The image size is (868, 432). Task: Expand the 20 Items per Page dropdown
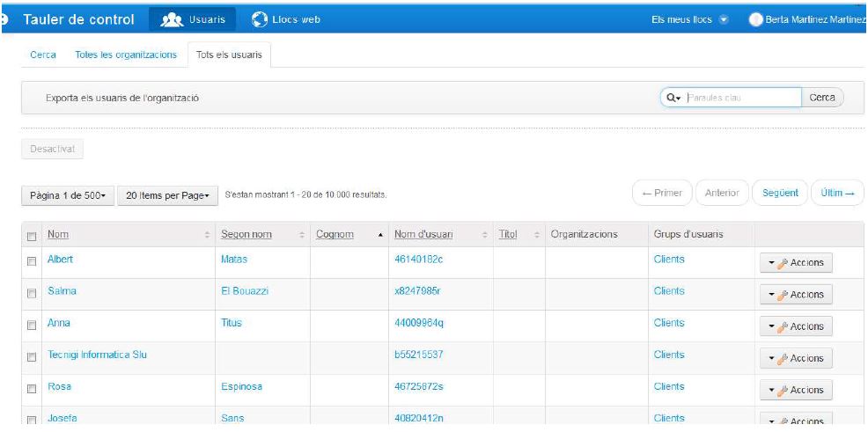(167, 194)
